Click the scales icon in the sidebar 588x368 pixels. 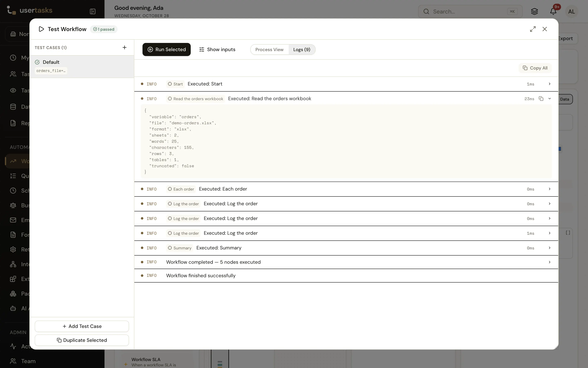click(x=13, y=205)
